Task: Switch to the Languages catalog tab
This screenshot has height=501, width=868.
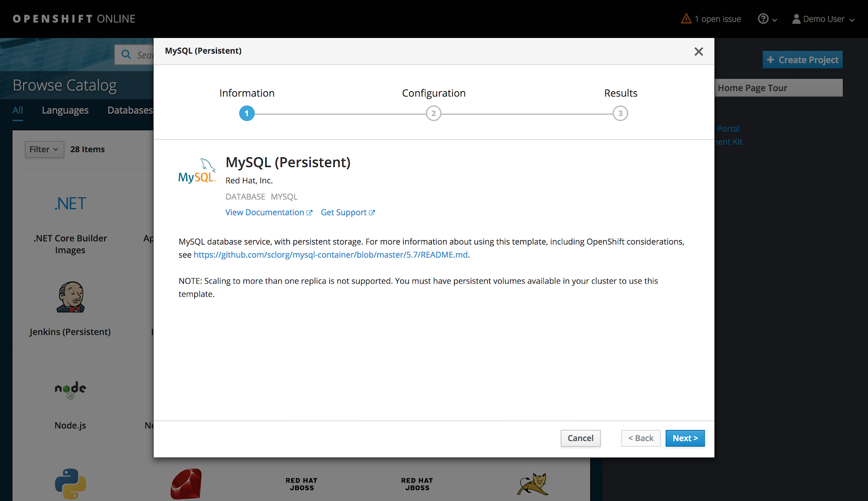Action: pyautogui.click(x=65, y=111)
